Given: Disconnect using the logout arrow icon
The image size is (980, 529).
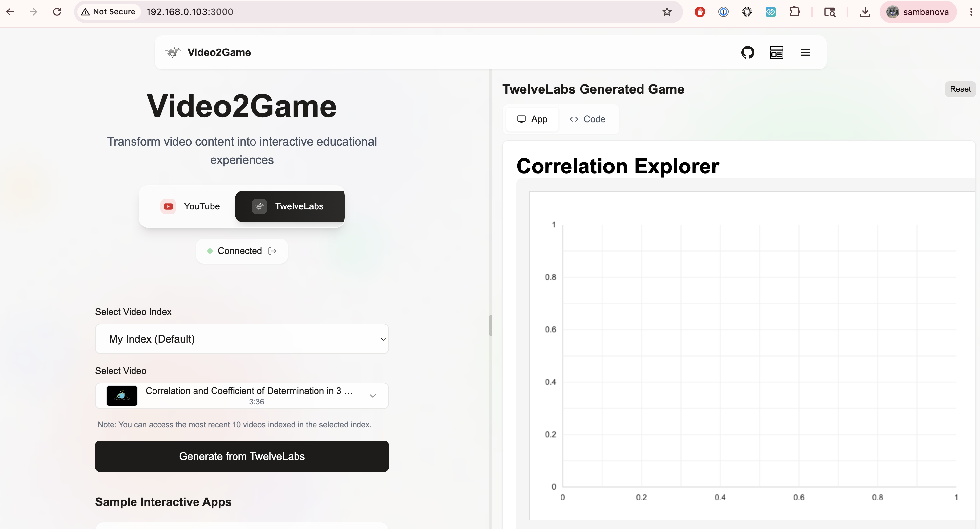Looking at the screenshot, I should click(273, 251).
